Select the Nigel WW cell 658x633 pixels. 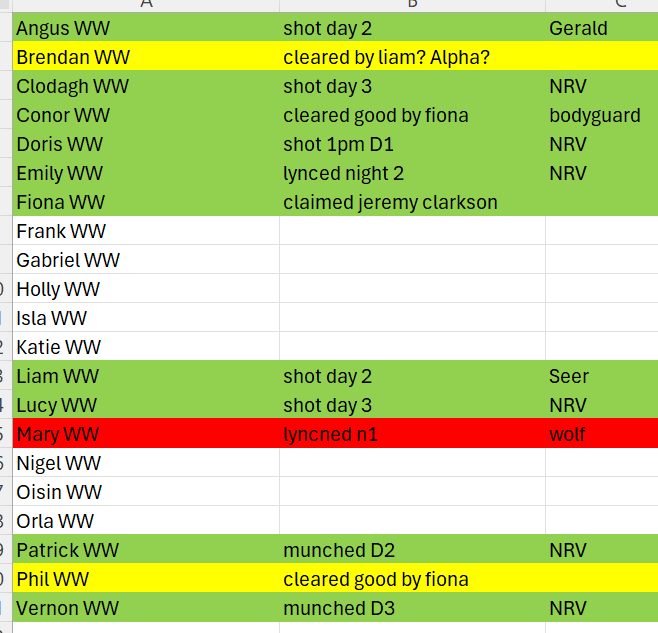[x=146, y=463]
